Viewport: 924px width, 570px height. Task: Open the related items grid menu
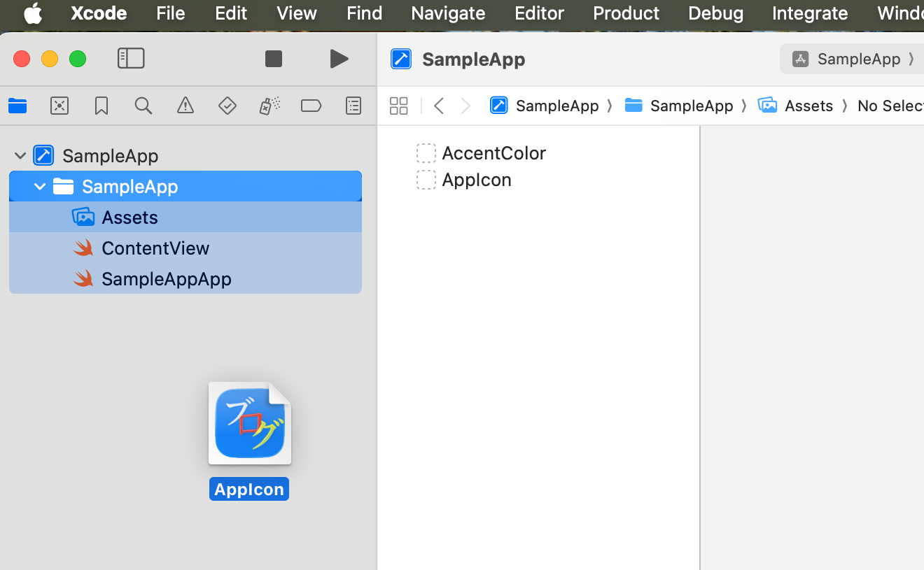click(398, 106)
